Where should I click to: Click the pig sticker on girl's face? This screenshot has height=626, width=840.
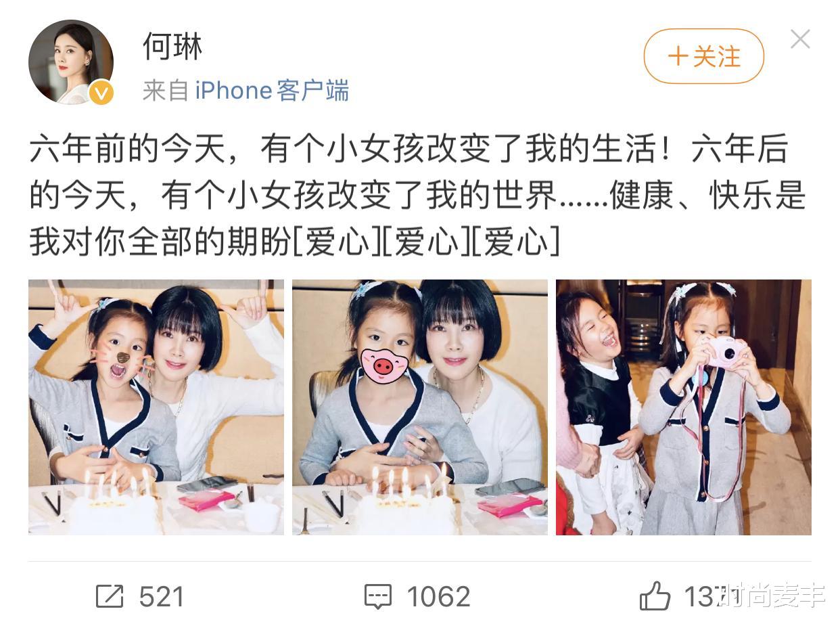pos(383,365)
